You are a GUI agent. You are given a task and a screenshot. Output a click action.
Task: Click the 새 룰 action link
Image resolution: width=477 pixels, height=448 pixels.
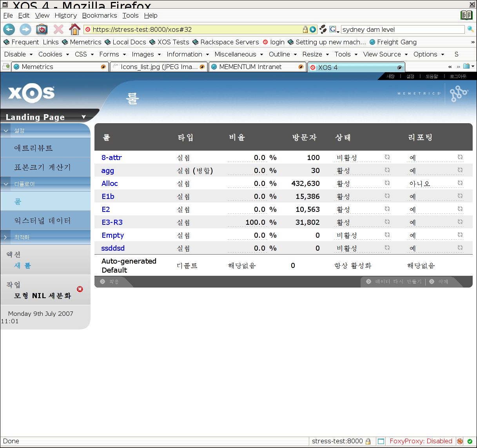(22, 266)
